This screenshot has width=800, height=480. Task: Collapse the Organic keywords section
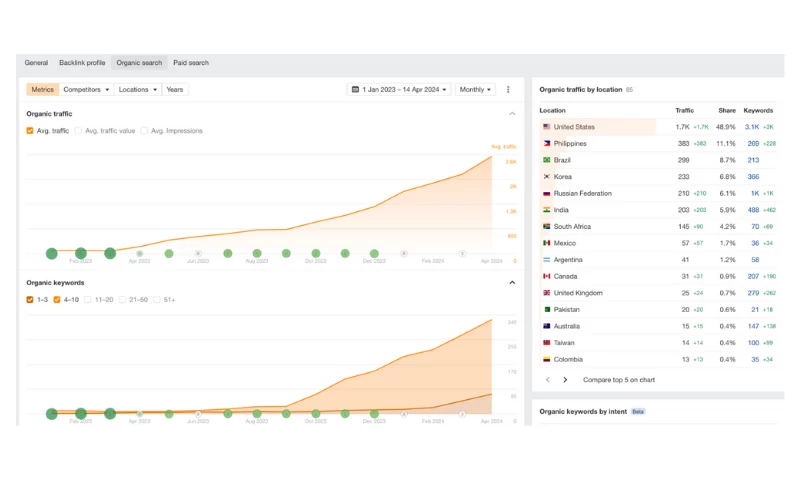(x=513, y=283)
